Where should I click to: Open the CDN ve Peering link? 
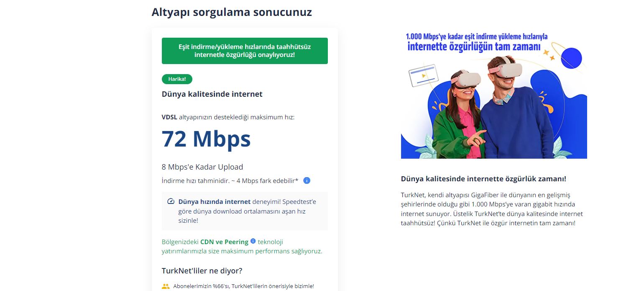coord(224,242)
